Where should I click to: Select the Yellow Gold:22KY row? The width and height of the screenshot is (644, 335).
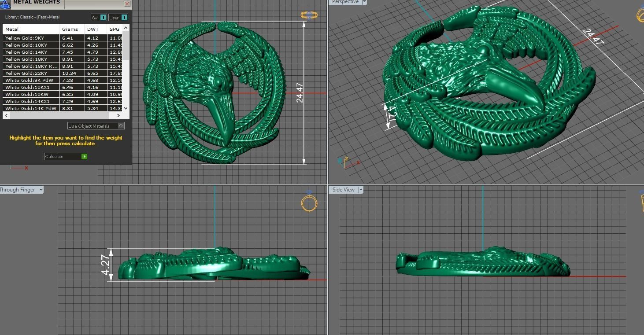pyautogui.click(x=63, y=73)
